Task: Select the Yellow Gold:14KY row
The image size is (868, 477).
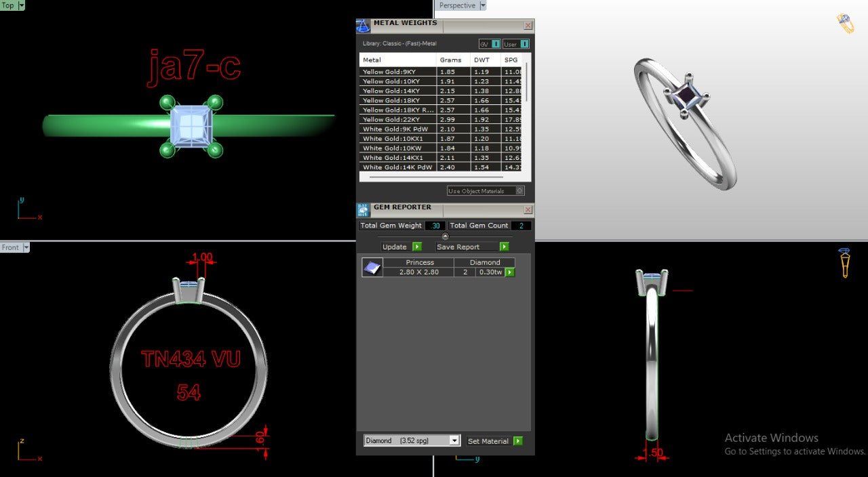Action: click(x=441, y=90)
